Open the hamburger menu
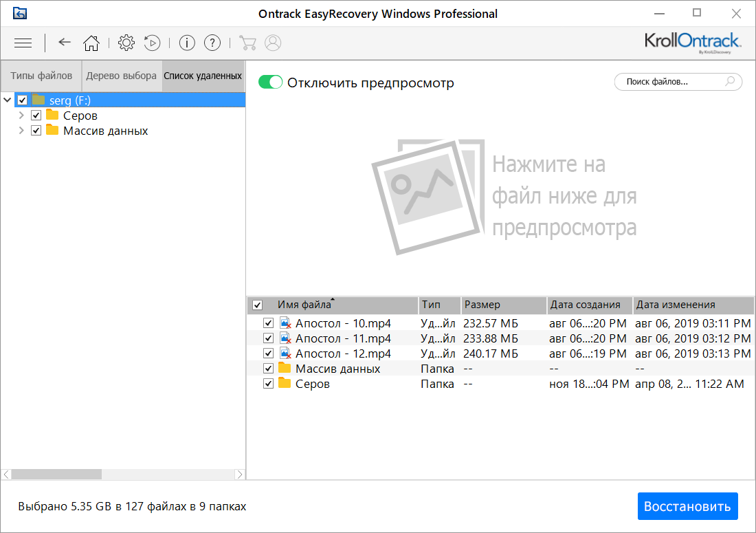756x533 pixels. tap(23, 43)
